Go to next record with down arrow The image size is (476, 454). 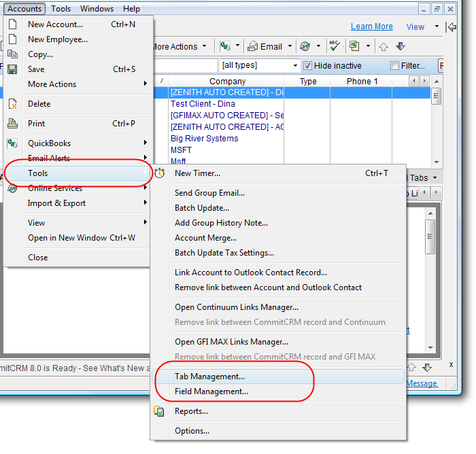click(401, 47)
